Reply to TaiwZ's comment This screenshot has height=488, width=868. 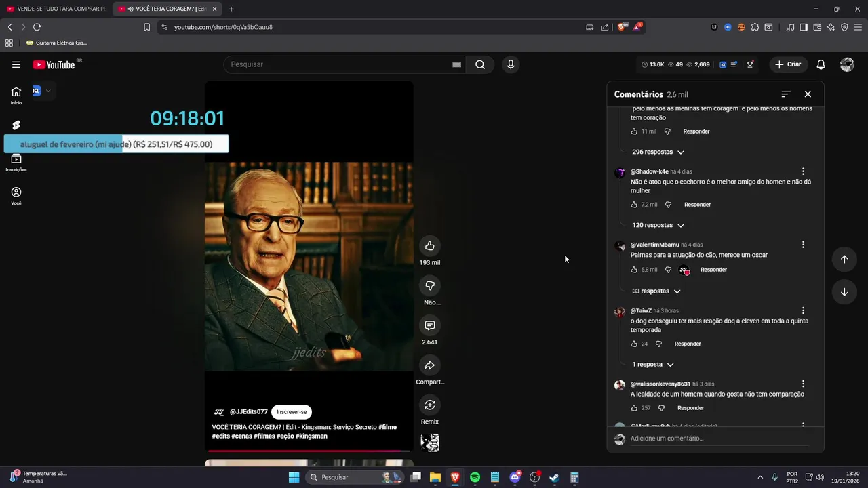click(688, 344)
